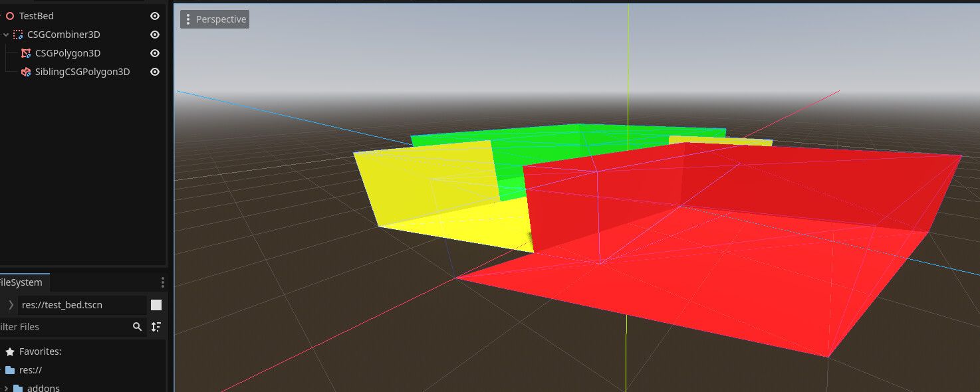Click the CSGCombiner3D node icon
The width and height of the screenshot is (980, 392).
click(17, 35)
